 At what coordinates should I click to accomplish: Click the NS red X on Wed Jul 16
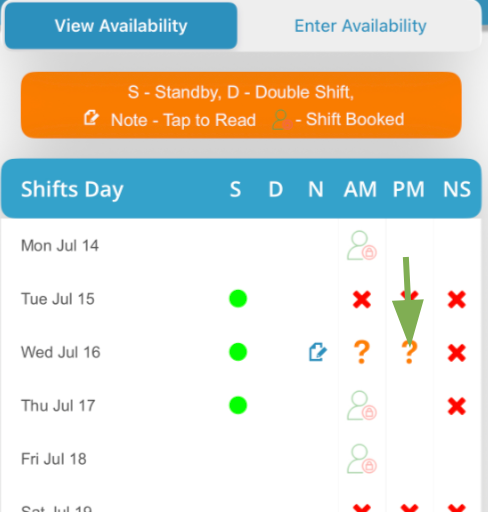[457, 353]
